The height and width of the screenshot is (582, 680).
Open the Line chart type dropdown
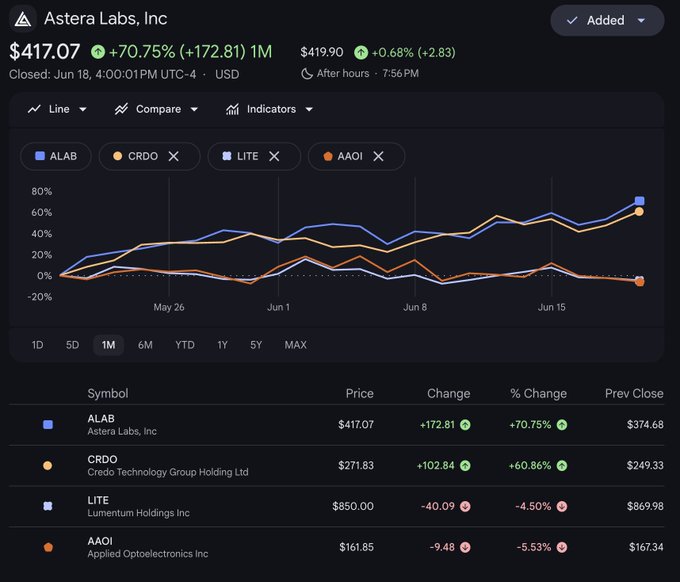click(57, 109)
